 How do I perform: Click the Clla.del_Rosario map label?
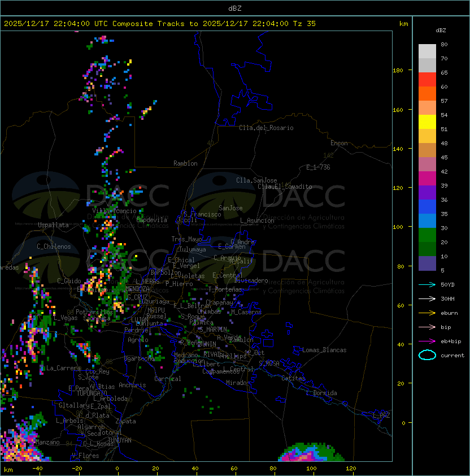pyautogui.click(x=266, y=128)
